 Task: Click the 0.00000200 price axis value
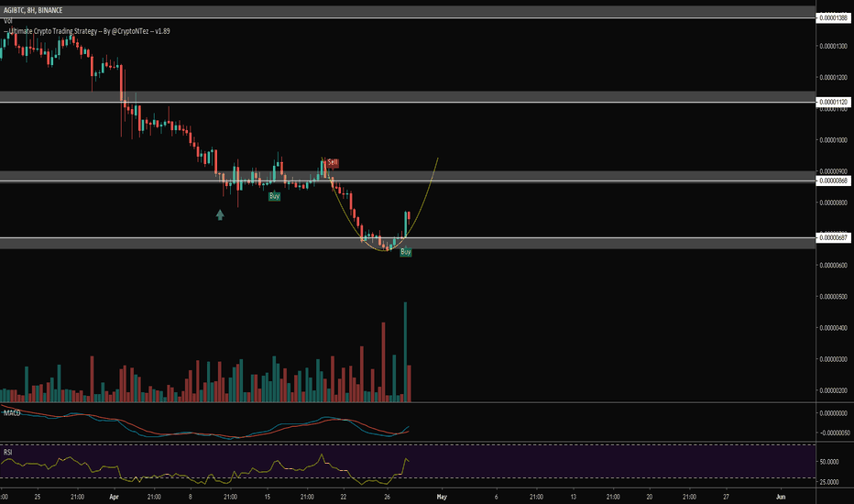click(x=833, y=390)
